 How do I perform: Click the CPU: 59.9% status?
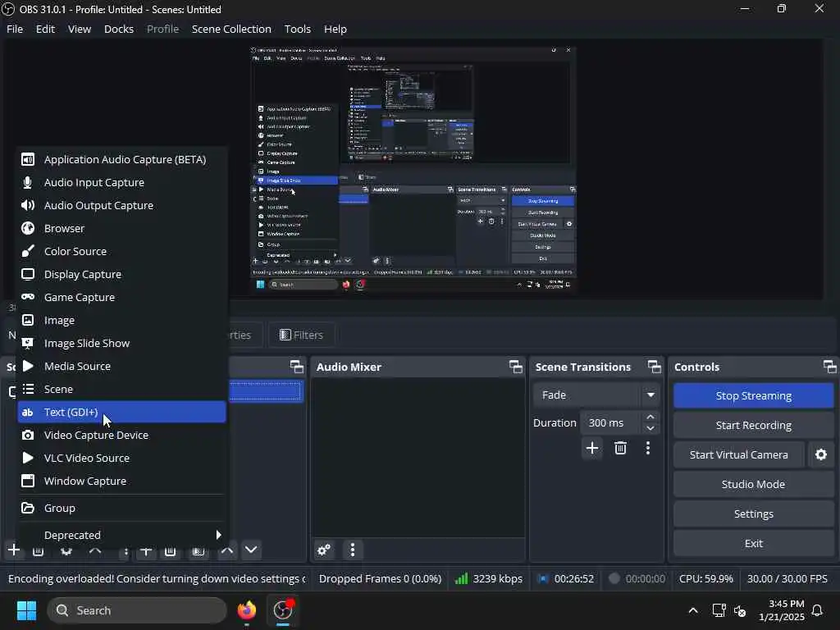(706, 578)
